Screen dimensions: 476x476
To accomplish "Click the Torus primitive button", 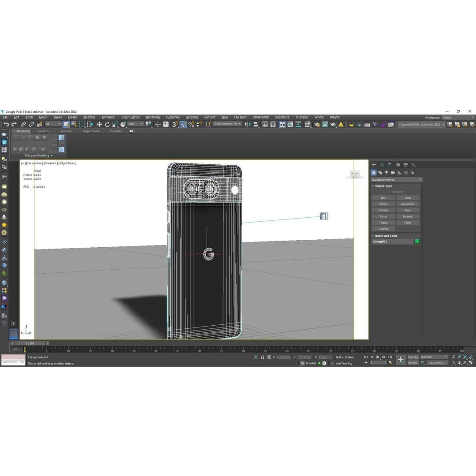I will coord(383,216).
